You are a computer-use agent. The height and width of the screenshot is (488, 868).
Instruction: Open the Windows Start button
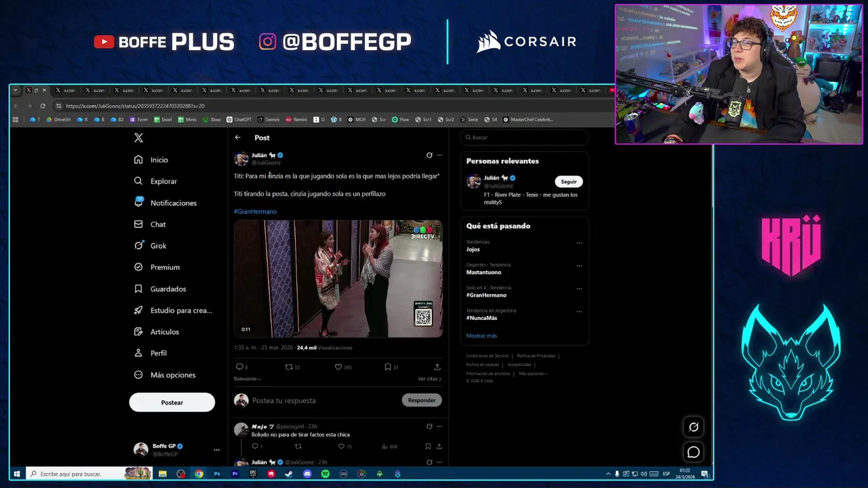pos(17,474)
